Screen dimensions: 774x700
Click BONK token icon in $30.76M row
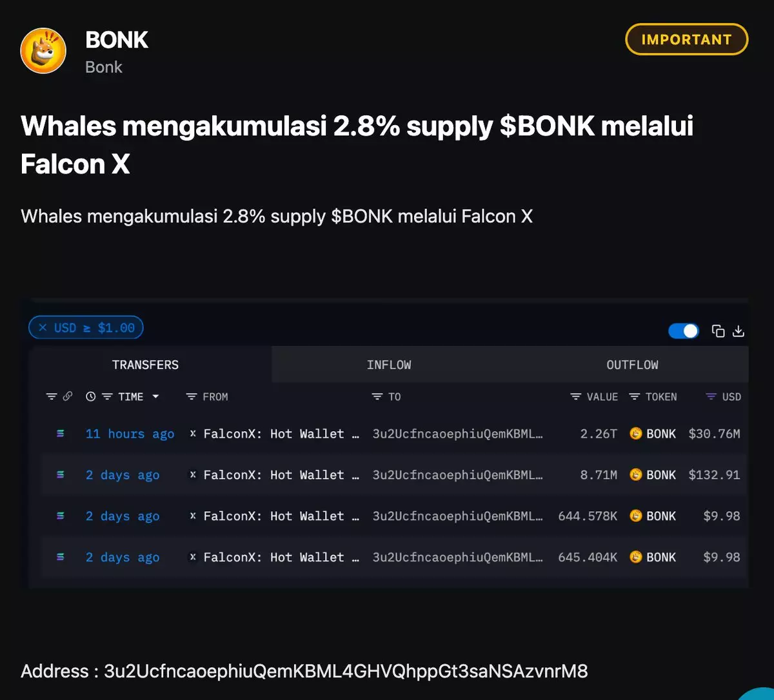pyautogui.click(x=636, y=434)
